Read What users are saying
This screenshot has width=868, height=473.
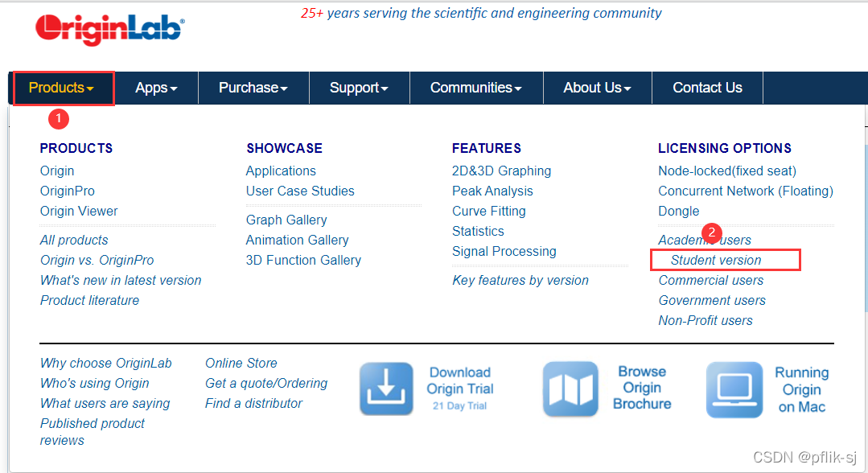click(x=105, y=403)
